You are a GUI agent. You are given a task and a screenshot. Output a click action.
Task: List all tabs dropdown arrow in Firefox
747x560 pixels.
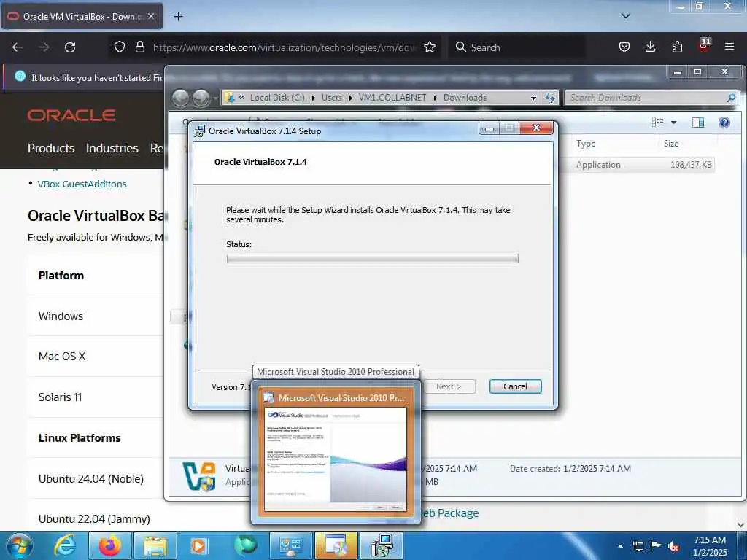626,16
